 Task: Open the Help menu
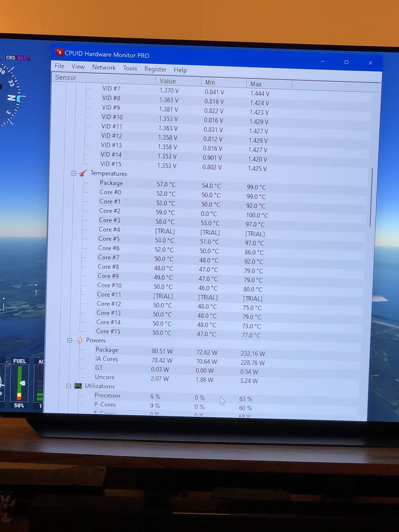(180, 70)
